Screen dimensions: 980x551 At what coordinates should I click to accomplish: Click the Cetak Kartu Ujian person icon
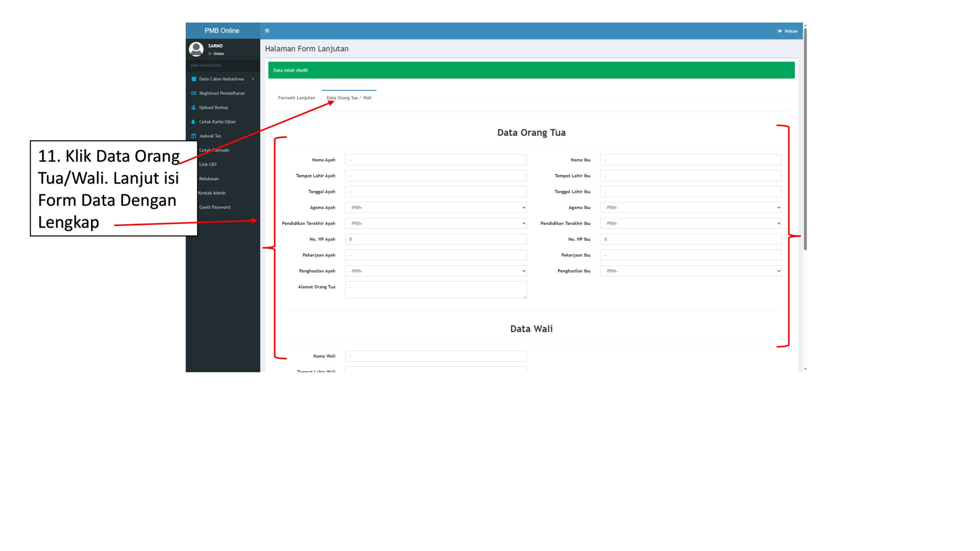pyautogui.click(x=193, y=122)
